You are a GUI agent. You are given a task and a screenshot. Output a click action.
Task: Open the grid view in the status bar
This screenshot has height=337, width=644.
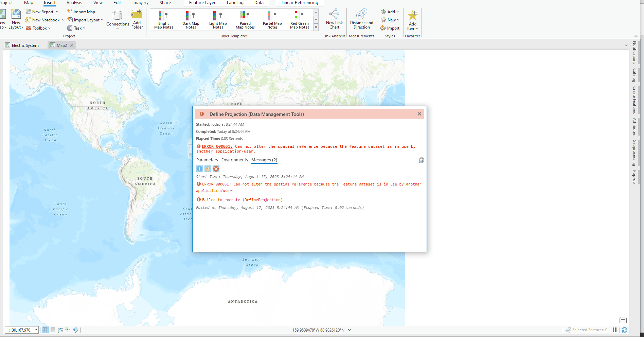coord(53,330)
